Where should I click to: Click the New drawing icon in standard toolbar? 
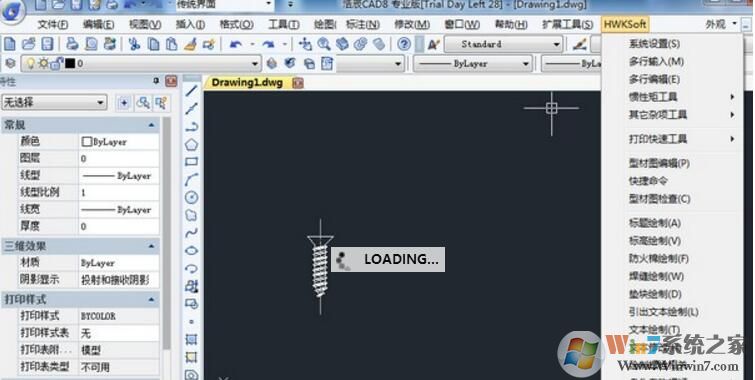click(10, 45)
